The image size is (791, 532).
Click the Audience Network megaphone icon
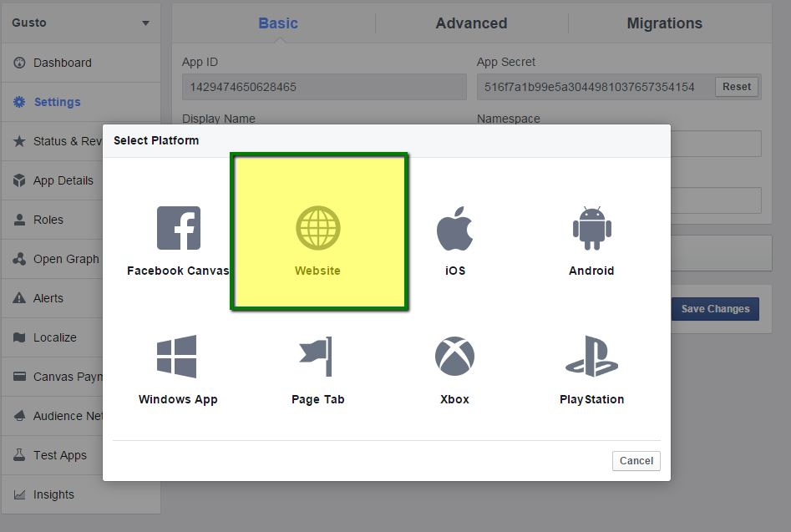pos(19,416)
